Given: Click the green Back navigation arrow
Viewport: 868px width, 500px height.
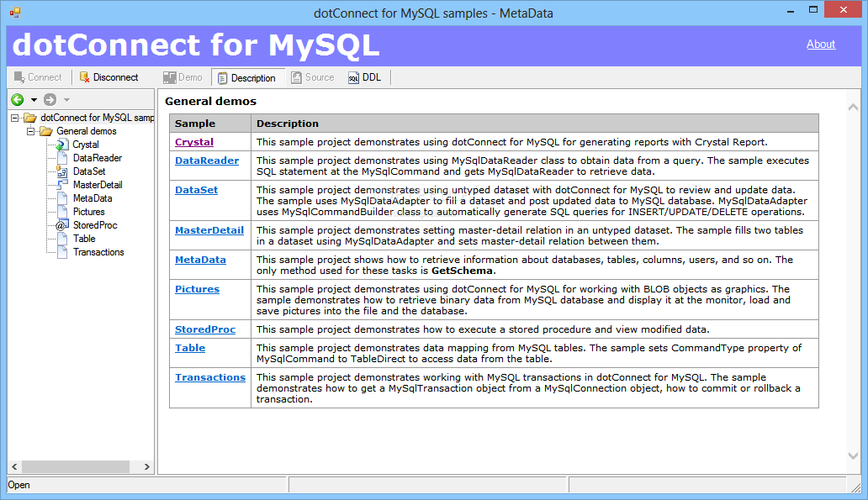Looking at the screenshot, I should tap(18, 99).
